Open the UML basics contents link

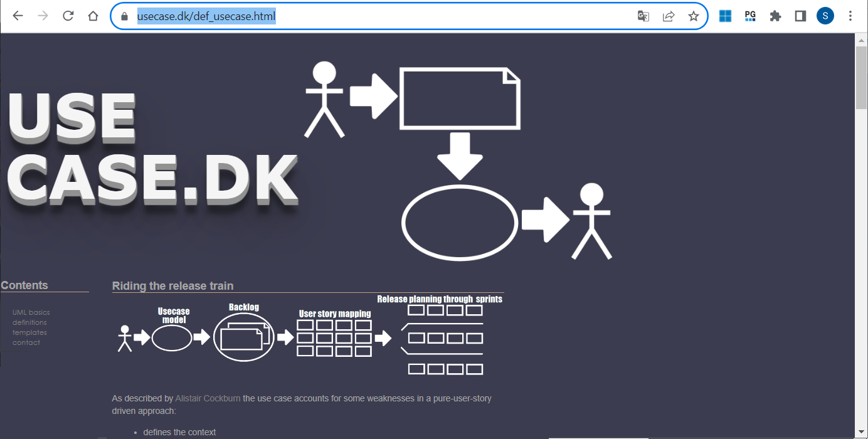click(31, 312)
